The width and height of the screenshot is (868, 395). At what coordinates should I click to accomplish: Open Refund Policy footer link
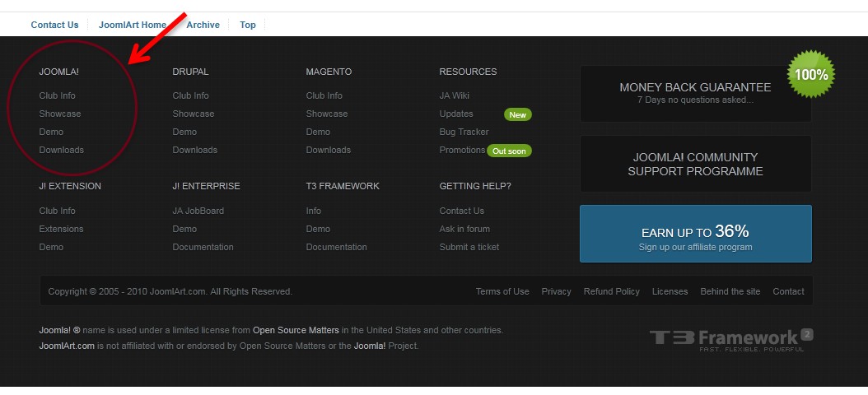[x=611, y=291]
